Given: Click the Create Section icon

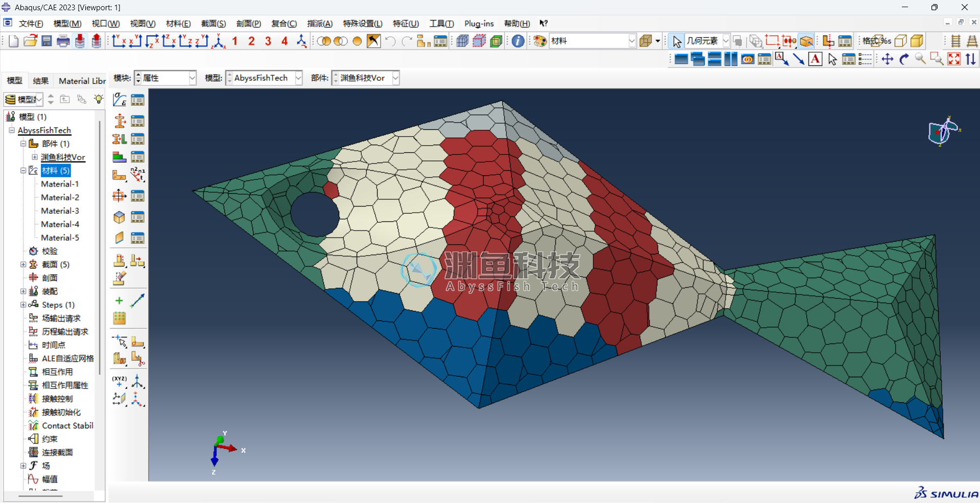Looking at the screenshot, I should tap(119, 121).
